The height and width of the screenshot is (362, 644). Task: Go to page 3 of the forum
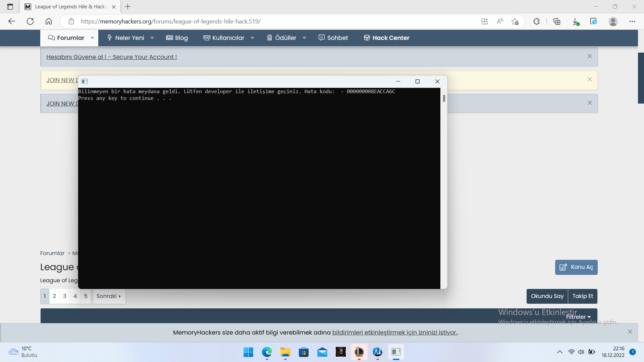[x=65, y=296]
